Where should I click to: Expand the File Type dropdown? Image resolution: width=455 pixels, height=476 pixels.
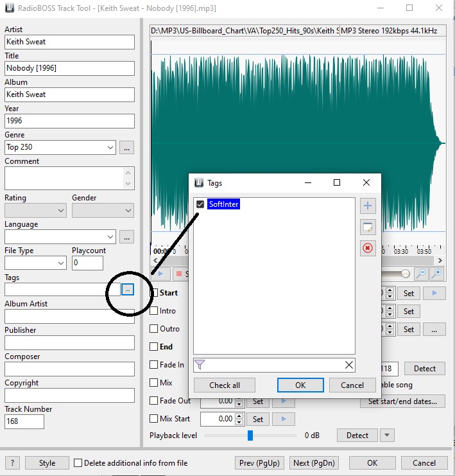(61, 263)
